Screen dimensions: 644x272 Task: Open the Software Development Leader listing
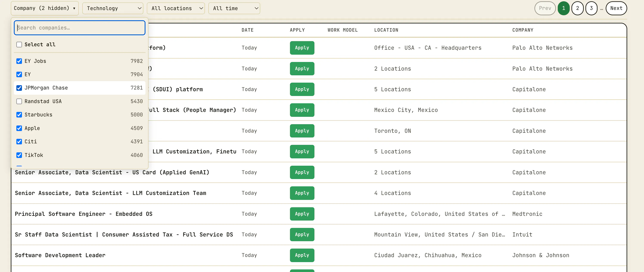point(60,255)
